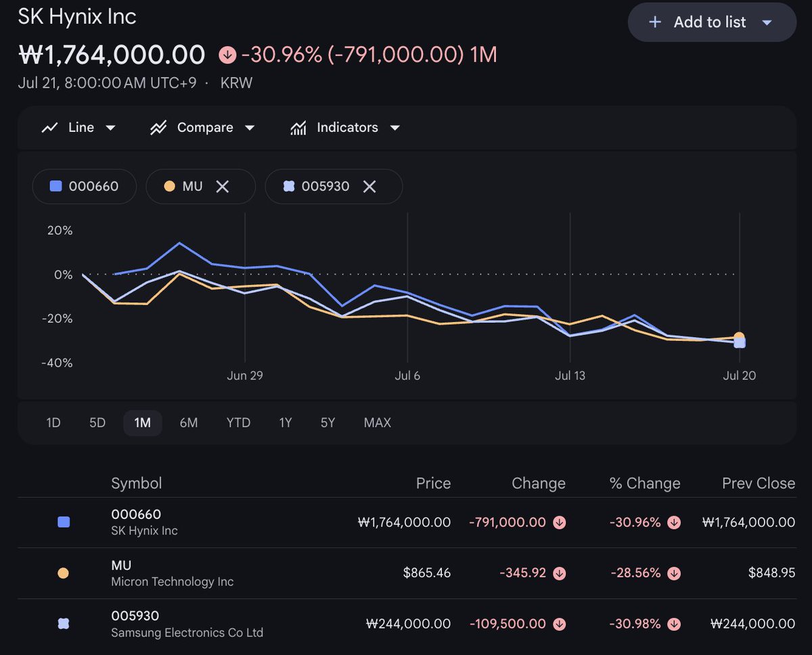
Task: Select the MAX time range
Action: tap(378, 423)
